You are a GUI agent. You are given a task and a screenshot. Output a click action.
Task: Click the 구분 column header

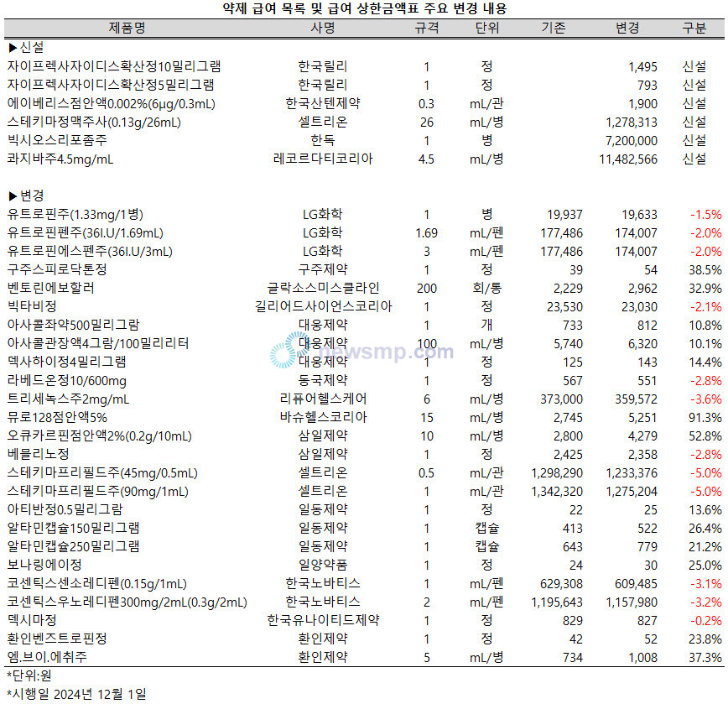[x=694, y=28]
